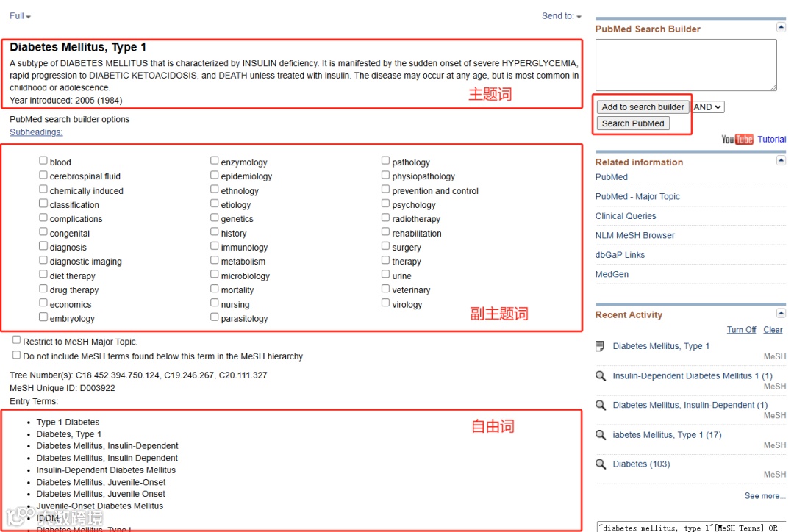This screenshot has width=794, height=532.
Task: Open the dbGaP Links link
Action: click(620, 255)
